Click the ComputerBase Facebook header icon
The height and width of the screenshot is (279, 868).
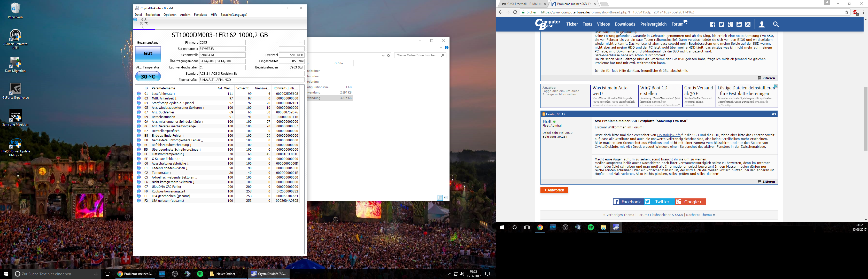point(712,24)
